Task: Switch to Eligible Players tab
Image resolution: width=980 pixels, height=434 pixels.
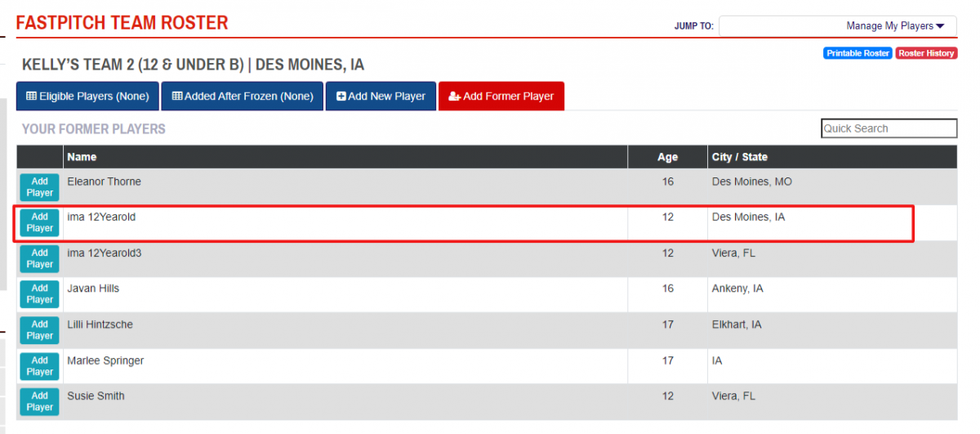Action: click(x=87, y=96)
